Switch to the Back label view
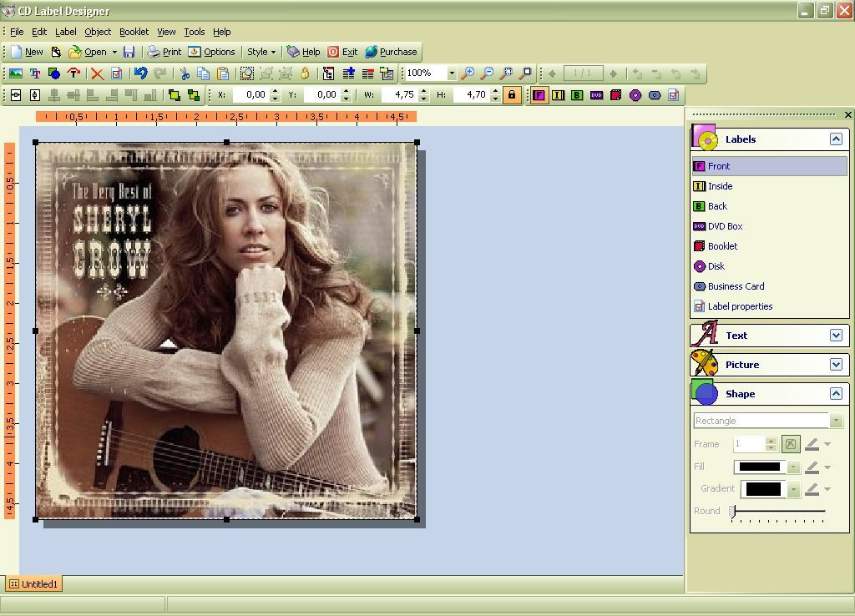This screenshot has width=855, height=616. pos(720,205)
